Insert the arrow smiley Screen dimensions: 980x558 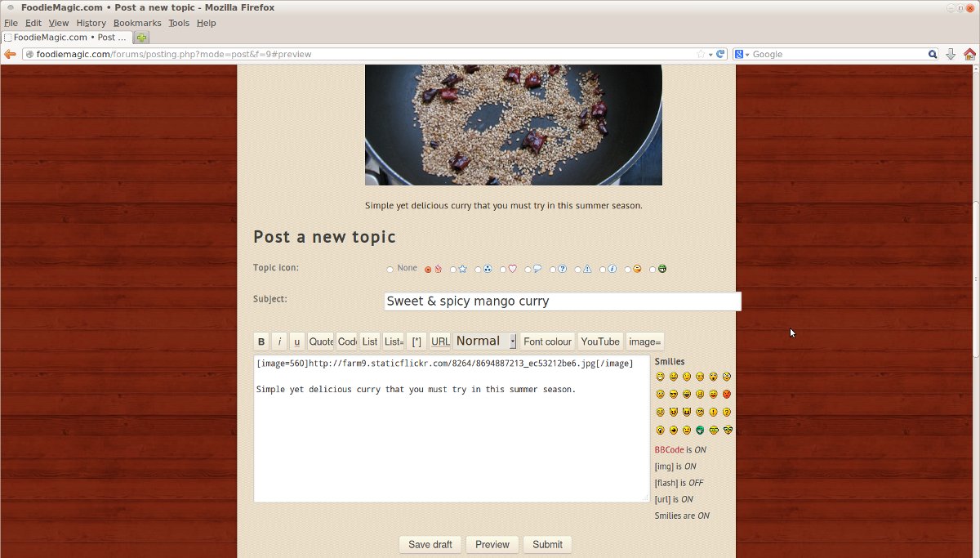click(x=674, y=430)
